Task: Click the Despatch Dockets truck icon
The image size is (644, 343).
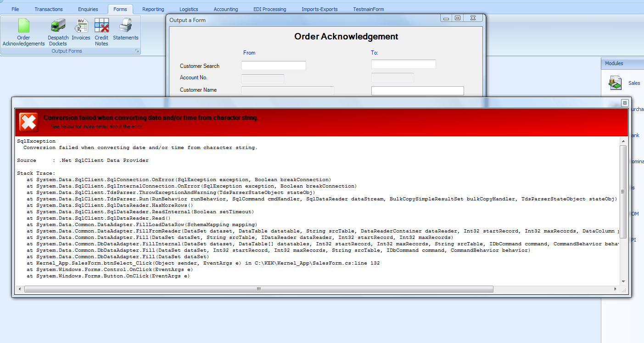Action: point(58,26)
